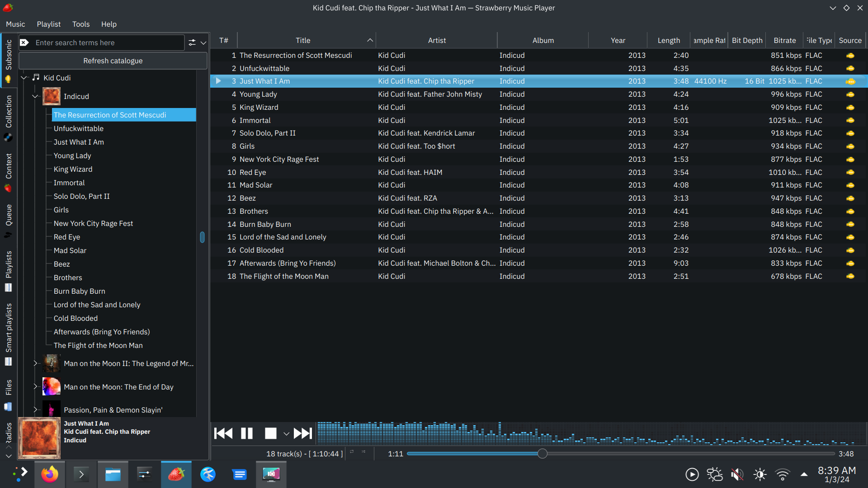Viewport: 868px width, 488px height.
Task: Click the now-playing Indicud cover art
Action: tap(39, 438)
